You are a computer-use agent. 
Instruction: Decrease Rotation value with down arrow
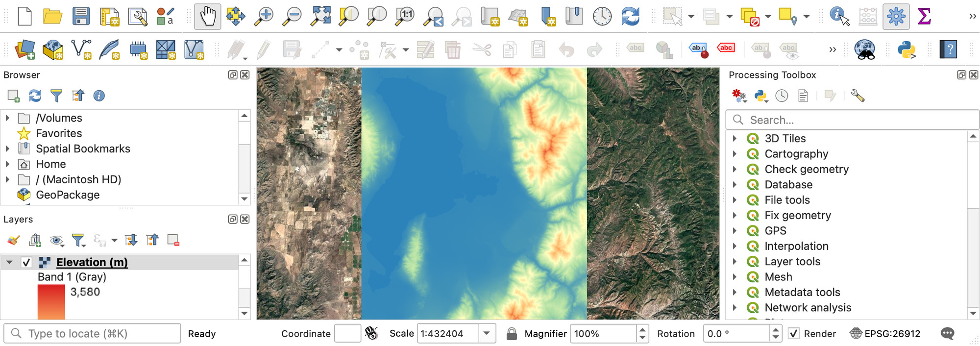tap(775, 338)
